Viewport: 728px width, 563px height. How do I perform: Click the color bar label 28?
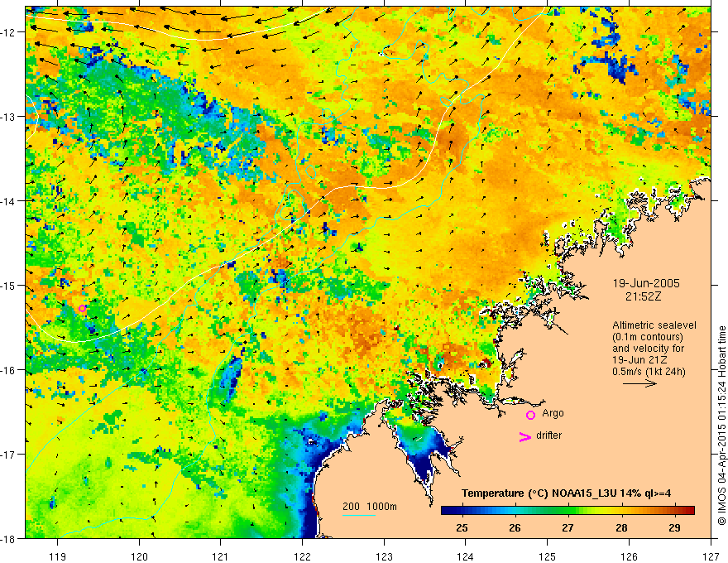(621, 527)
